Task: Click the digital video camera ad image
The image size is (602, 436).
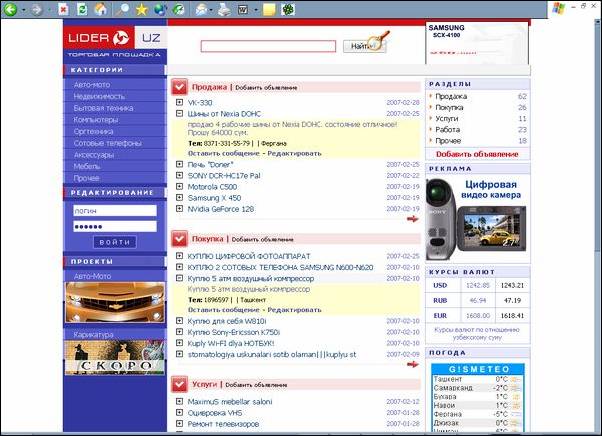Action: click(476, 217)
